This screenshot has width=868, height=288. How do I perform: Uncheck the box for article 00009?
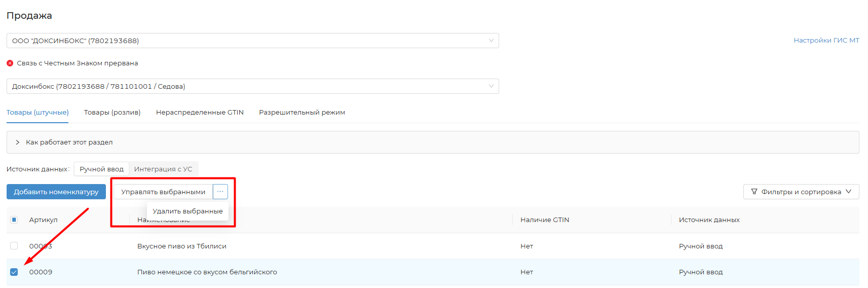14,272
